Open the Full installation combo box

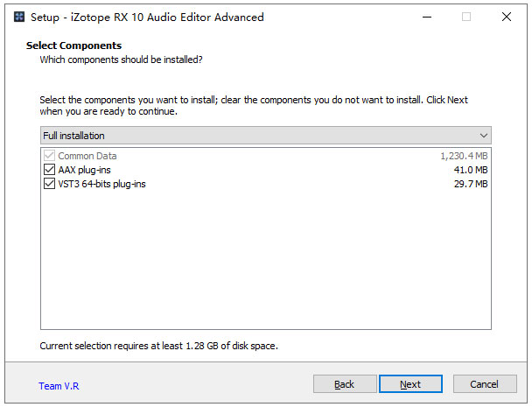tap(266, 136)
